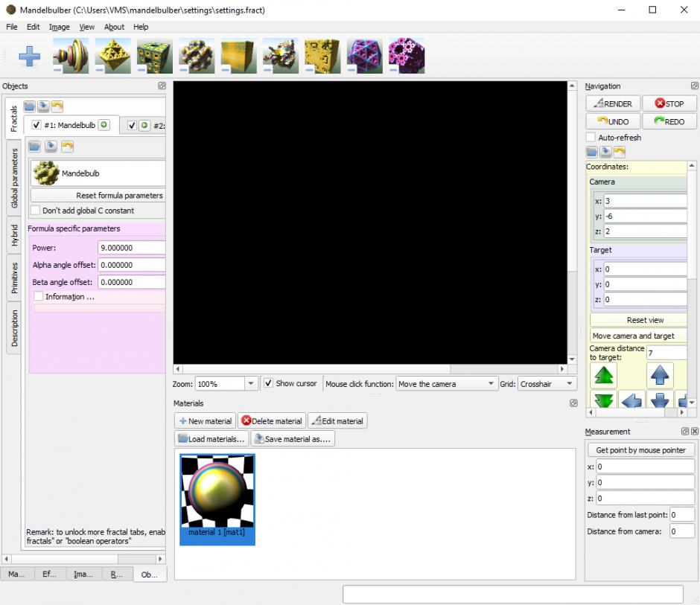
Task: Click Reset formula parameters button
Action: tap(98, 196)
